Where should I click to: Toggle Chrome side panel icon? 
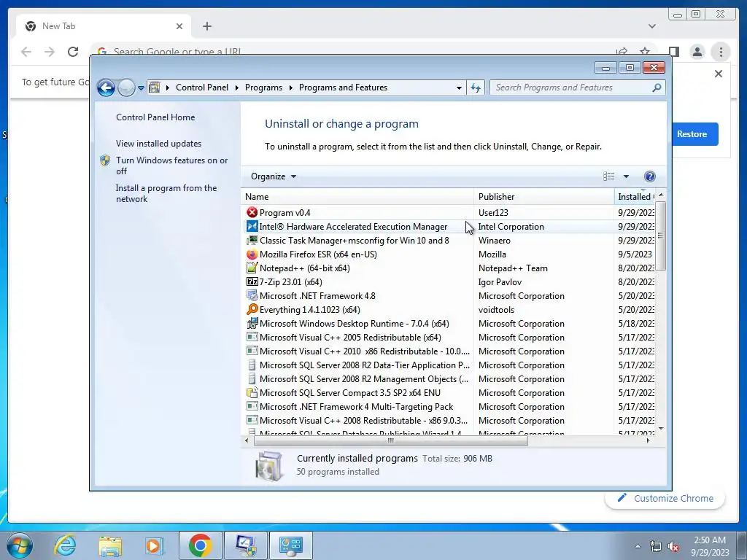[673, 52]
